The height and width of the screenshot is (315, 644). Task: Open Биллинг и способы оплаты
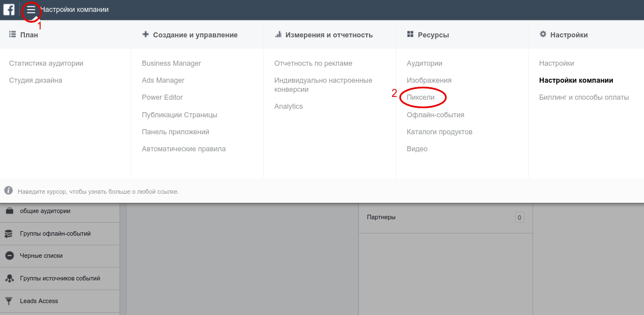pyautogui.click(x=584, y=97)
